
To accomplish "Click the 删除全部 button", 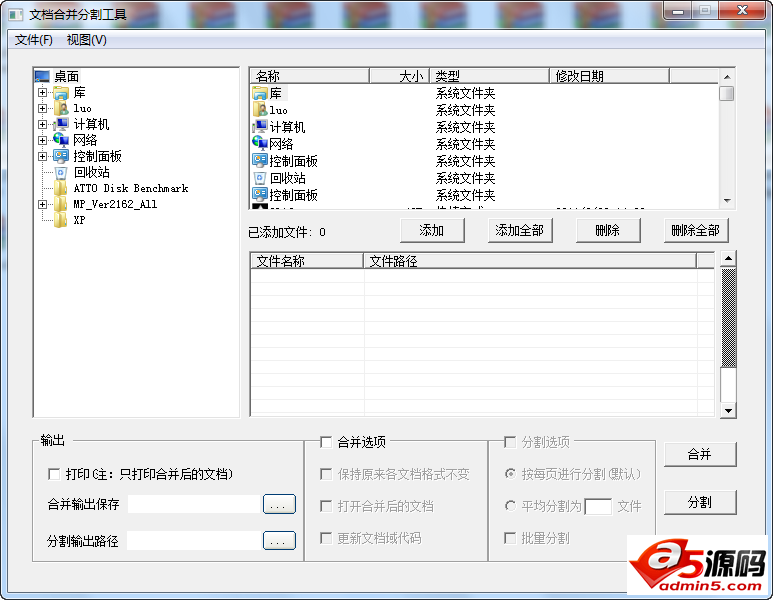I will 696,231.
